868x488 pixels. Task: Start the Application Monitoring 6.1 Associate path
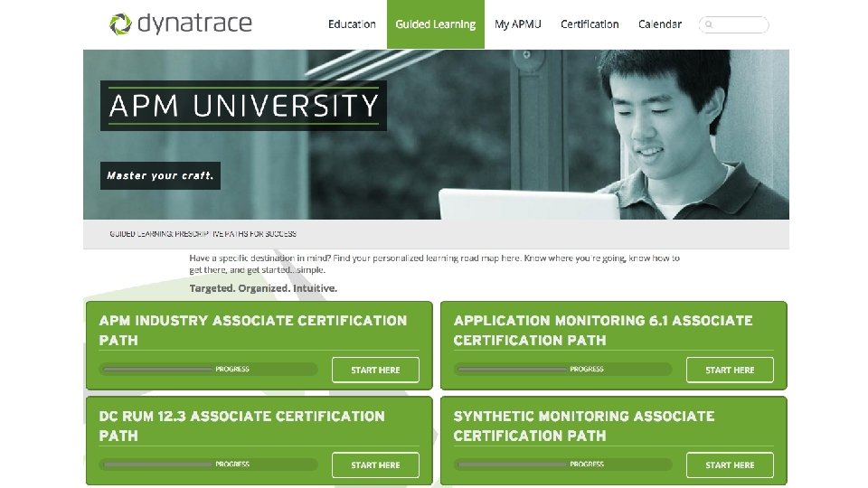click(x=730, y=370)
